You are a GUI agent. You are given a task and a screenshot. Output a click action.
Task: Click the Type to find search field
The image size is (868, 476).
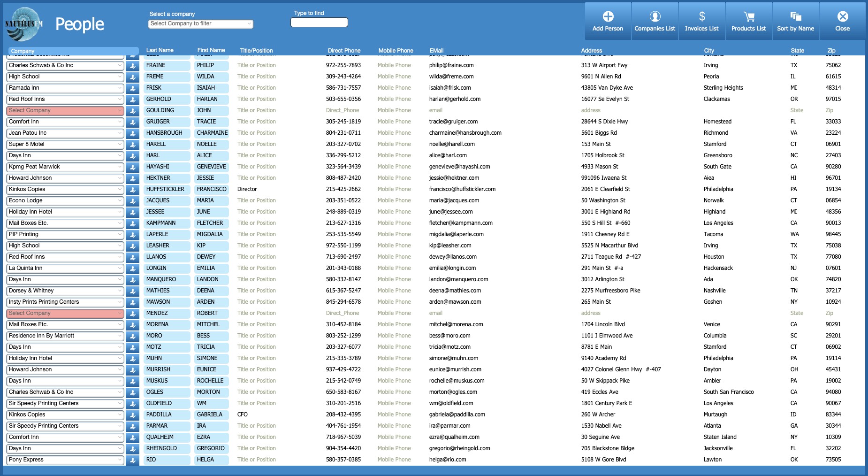tap(319, 22)
